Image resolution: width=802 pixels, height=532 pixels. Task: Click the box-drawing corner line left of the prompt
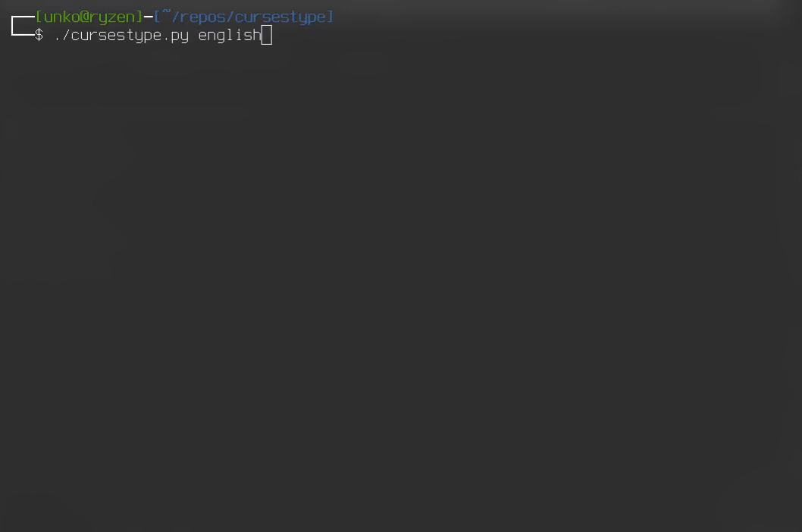tap(23, 26)
